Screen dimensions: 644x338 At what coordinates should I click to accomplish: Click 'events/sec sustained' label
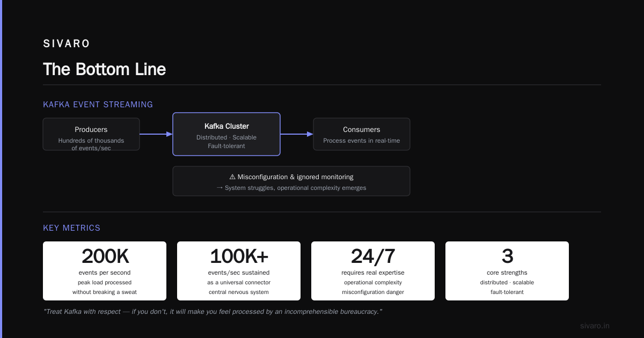(239, 273)
